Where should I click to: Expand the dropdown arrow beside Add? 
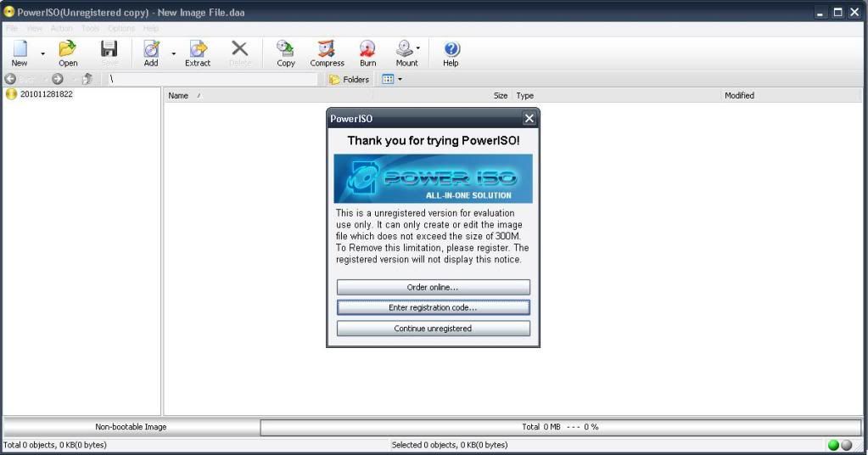174,53
